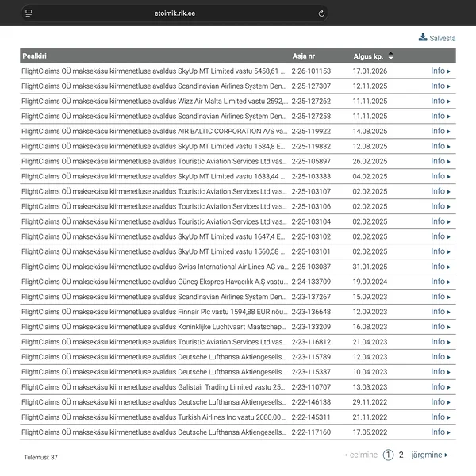Click the Algus kp. sort arrows icon
This screenshot has height=476, width=476.
[390, 56]
